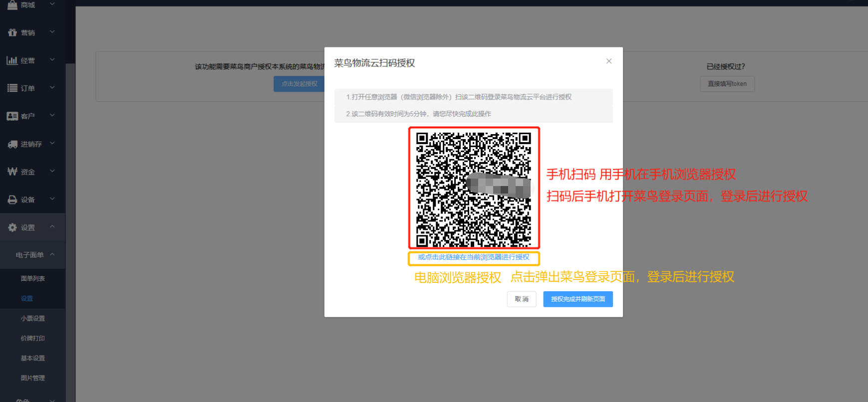Open 图片管理 in the sidebar

click(32, 378)
